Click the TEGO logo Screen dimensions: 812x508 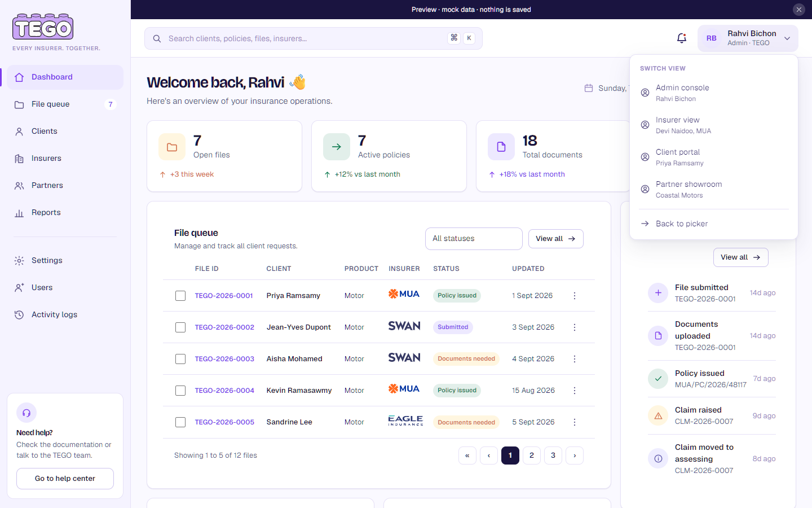pos(43,27)
